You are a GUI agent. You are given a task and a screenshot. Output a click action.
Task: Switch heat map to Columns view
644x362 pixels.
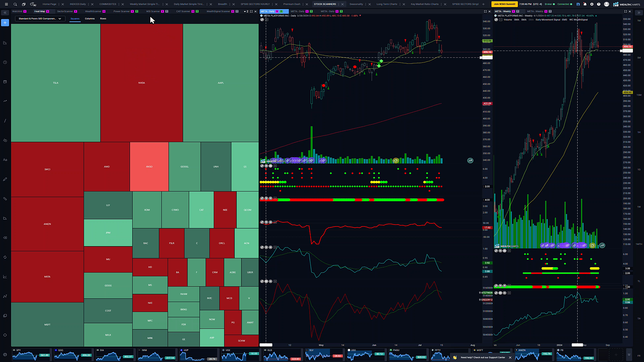click(90, 19)
